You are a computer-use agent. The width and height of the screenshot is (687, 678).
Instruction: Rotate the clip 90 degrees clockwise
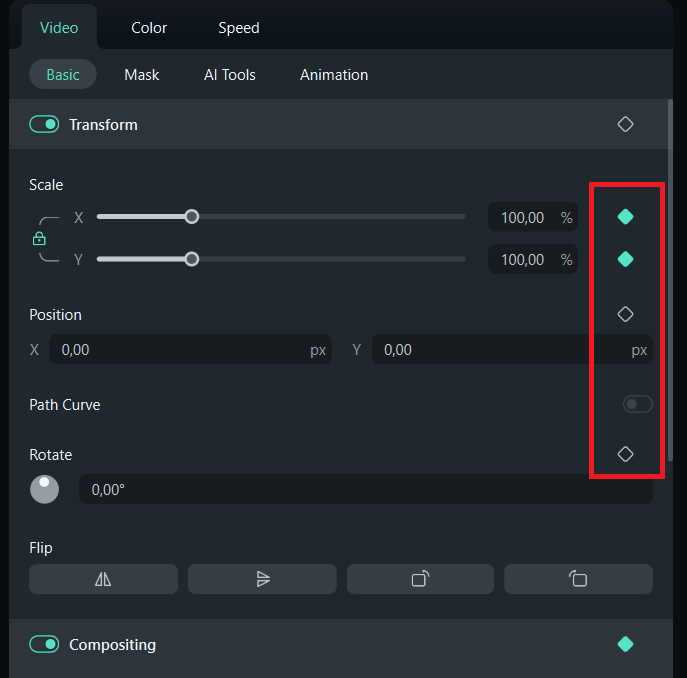click(x=420, y=579)
